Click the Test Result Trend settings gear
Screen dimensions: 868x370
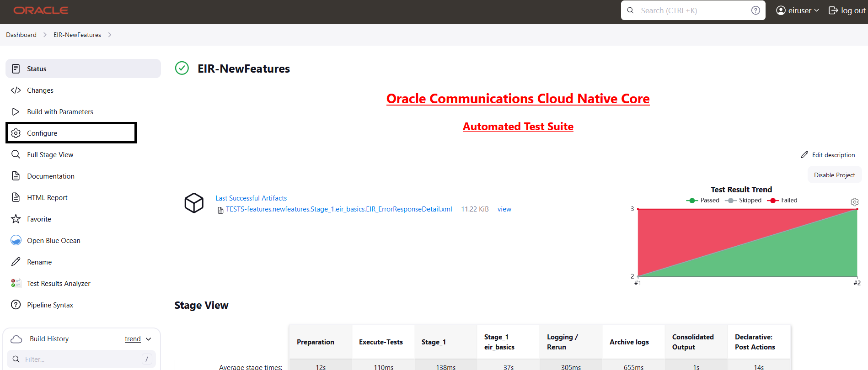855,202
